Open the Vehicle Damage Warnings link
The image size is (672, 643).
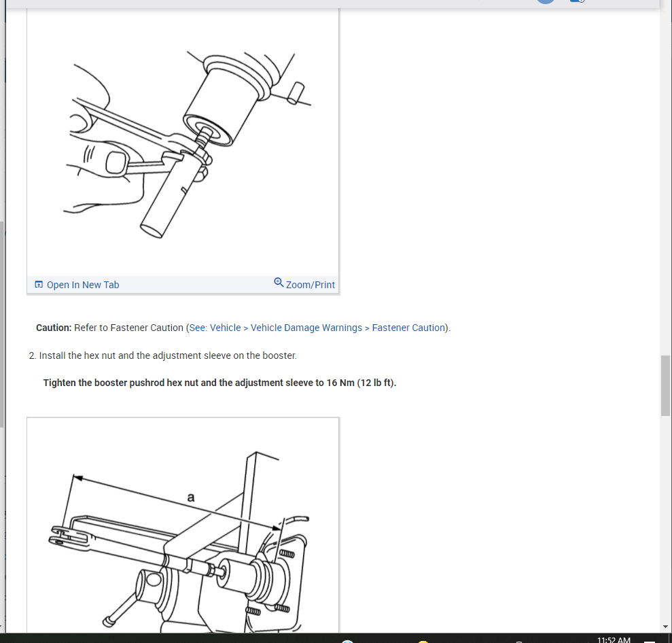pyautogui.click(x=306, y=328)
